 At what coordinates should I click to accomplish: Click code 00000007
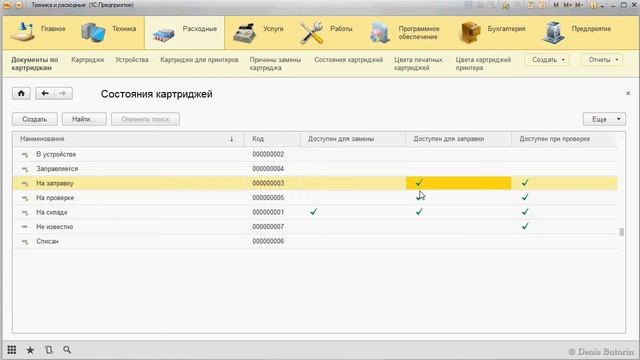pos(268,227)
